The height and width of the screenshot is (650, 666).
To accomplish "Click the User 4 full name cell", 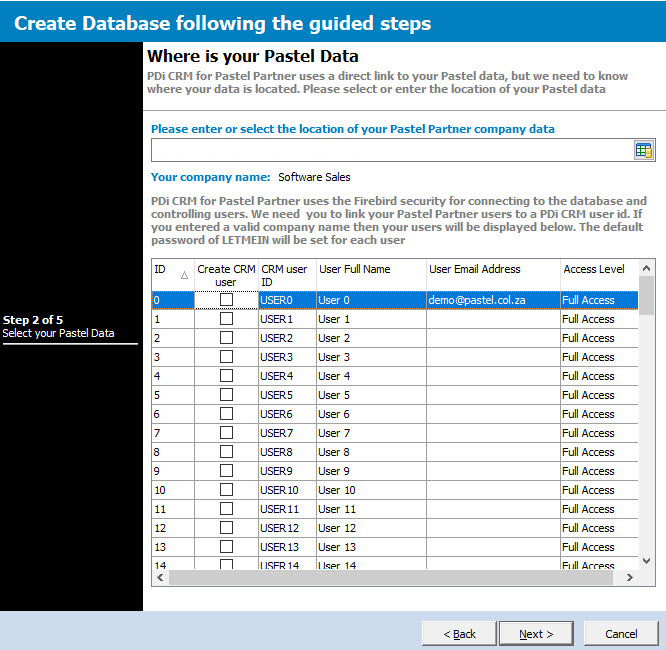I will [x=371, y=376].
